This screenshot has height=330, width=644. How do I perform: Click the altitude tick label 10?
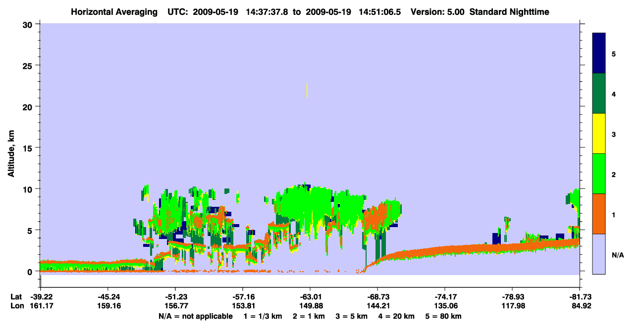pos(29,189)
